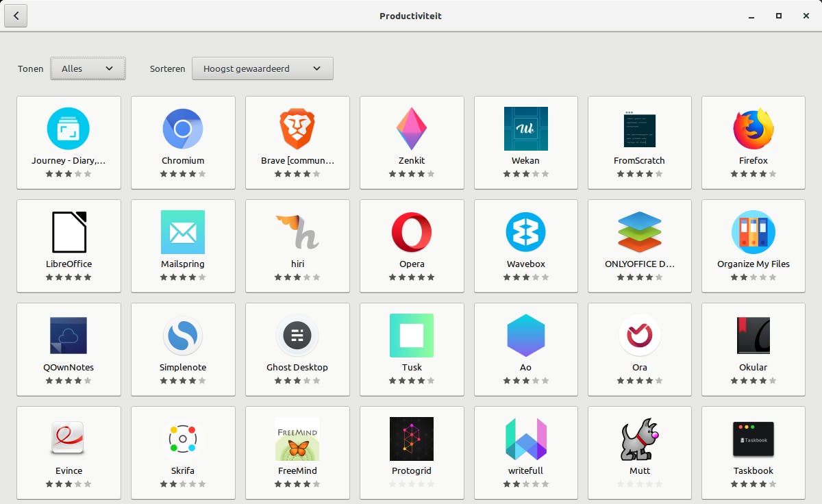Open the LibreOffice document icon
Viewport: 822px width, 504px height.
68,232
